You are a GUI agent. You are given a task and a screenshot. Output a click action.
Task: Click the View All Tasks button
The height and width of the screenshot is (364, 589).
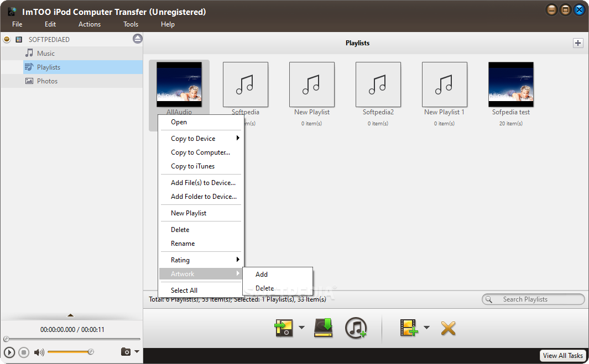(x=562, y=355)
